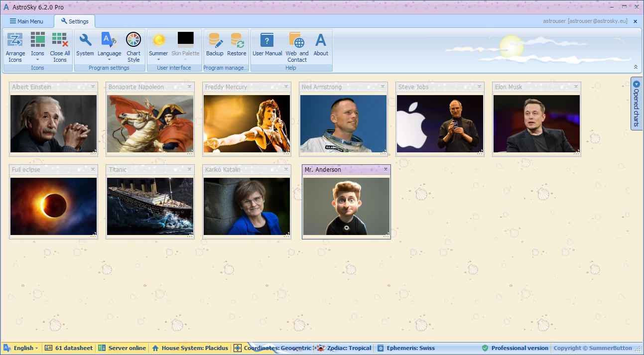The image size is (644, 355).
Task: Click astrouser account label
Action: coord(585,21)
